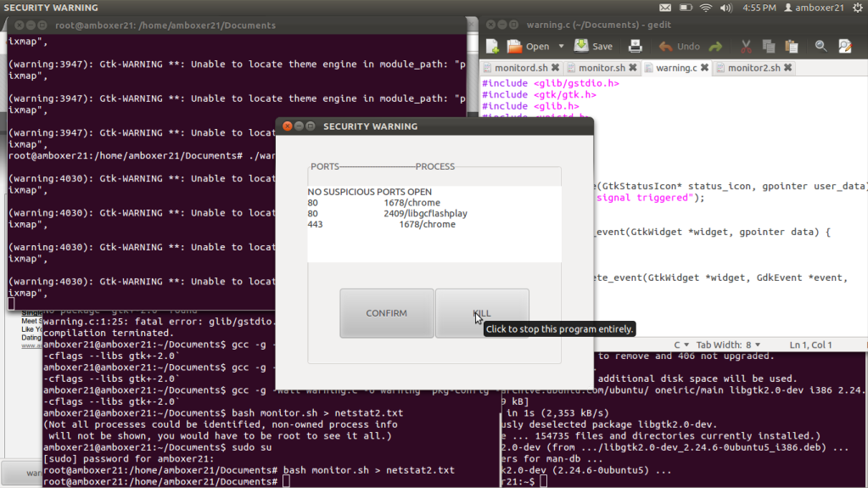Screen dimensions: 868x488
Task: Click the 4:55 PM clock
Action: coord(759,8)
